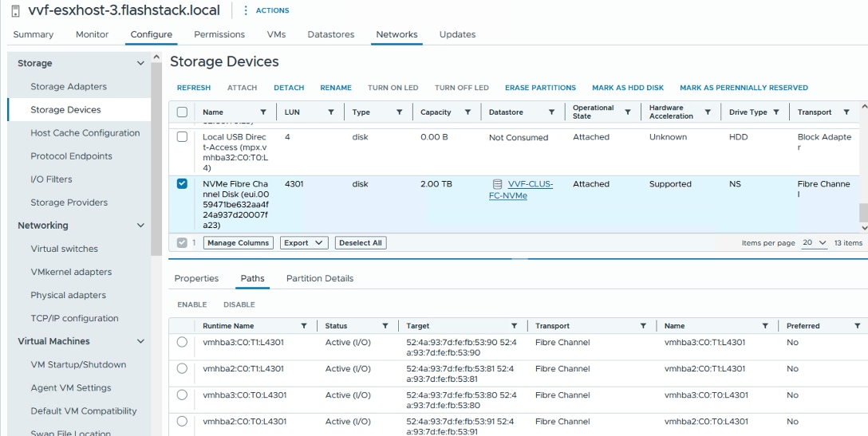Open the Export dropdown
This screenshot has width=868, height=436.
(303, 243)
